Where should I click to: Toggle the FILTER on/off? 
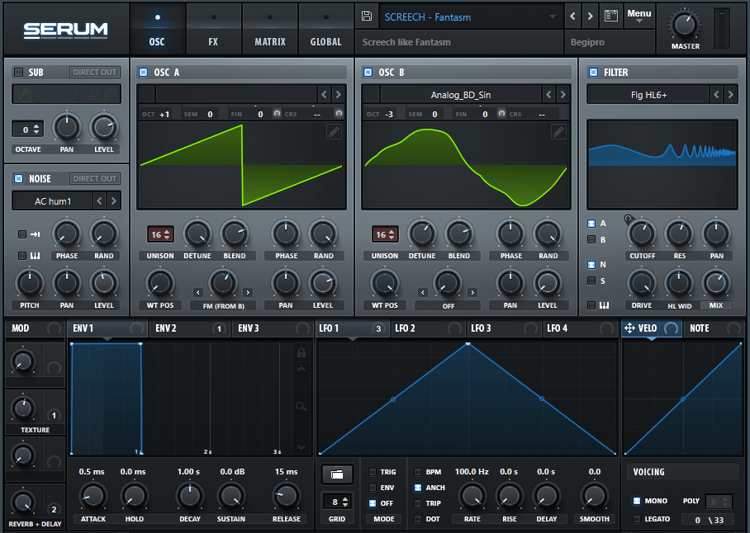point(594,72)
